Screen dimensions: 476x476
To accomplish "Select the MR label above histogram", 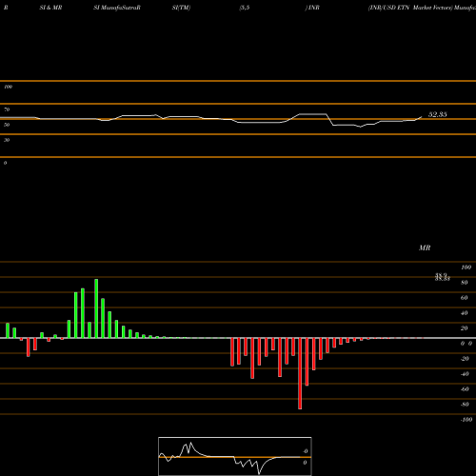I will pos(425,248).
